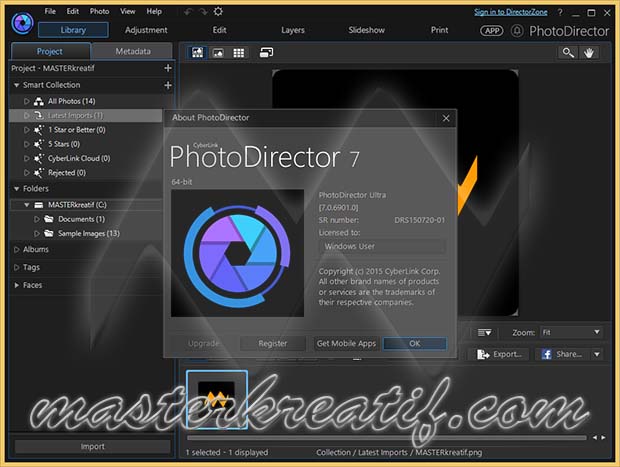The width and height of the screenshot is (620, 467).
Task: Select the Project panel tab
Action: (50, 51)
